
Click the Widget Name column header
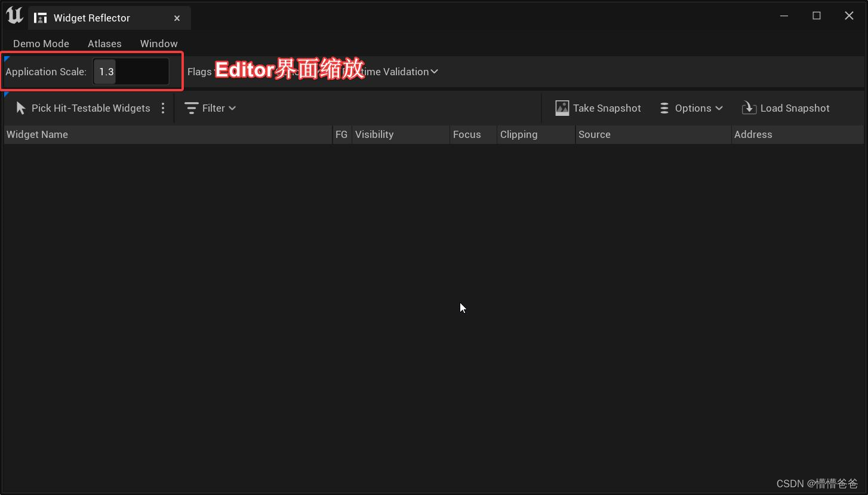pos(38,134)
